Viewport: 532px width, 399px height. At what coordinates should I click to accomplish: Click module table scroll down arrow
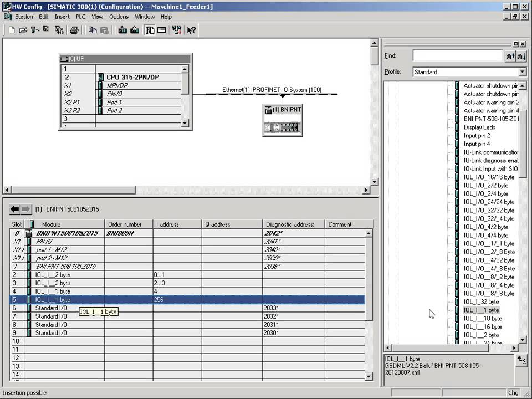coord(369,376)
